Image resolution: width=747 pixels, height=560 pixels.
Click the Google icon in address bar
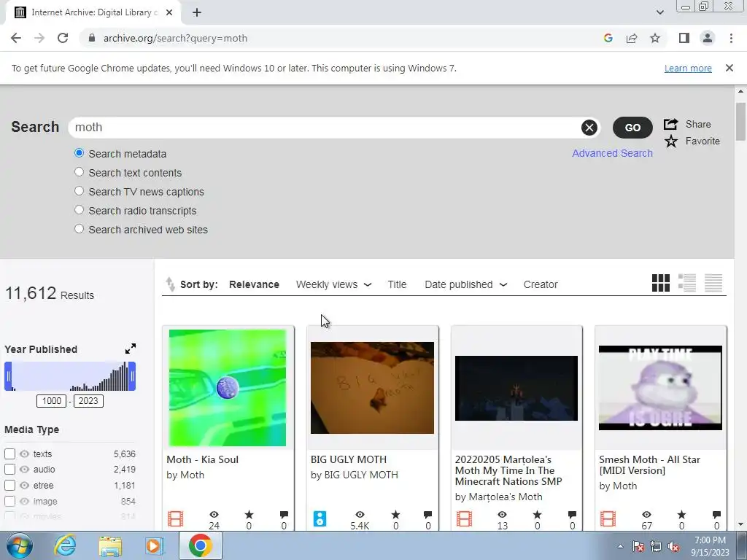point(608,38)
